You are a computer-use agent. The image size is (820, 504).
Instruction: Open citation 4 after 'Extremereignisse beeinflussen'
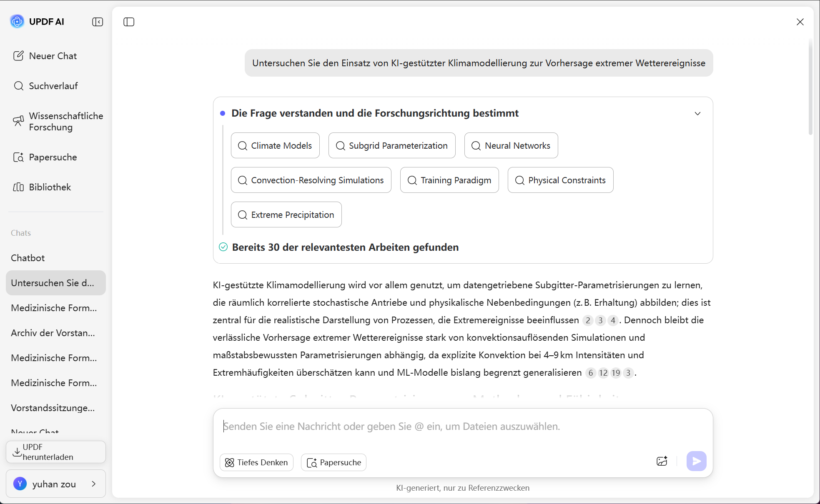pyautogui.click(x=613, y=320)
